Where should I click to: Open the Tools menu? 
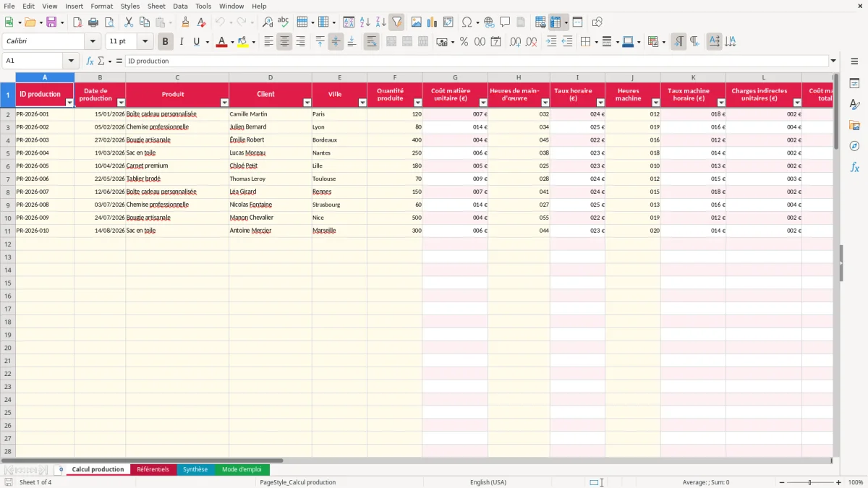point(203,6)
